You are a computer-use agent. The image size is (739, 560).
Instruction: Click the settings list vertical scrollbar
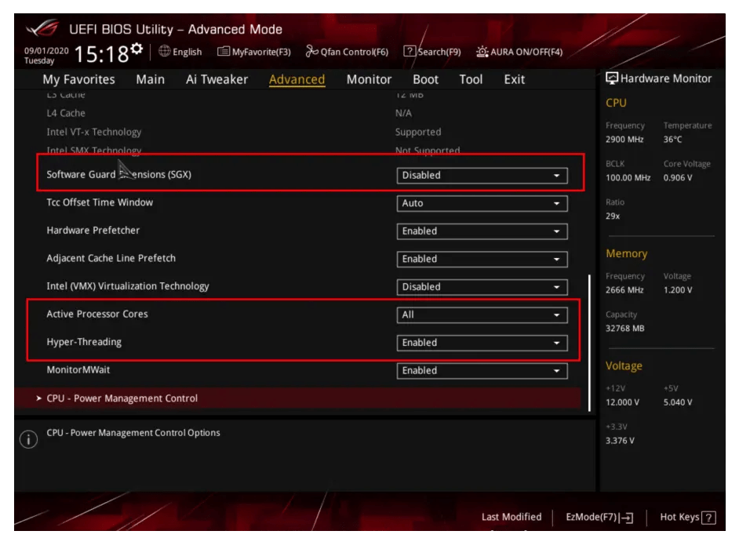point(589,343)
